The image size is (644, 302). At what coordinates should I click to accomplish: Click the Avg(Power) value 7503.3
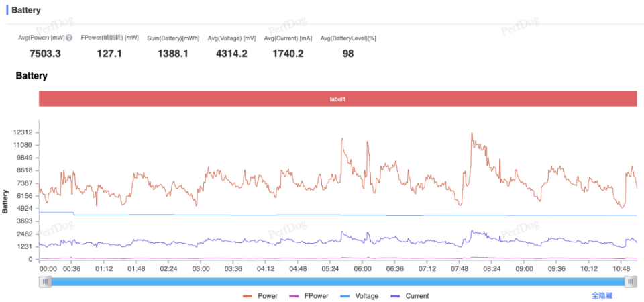[x=45, y=54]
